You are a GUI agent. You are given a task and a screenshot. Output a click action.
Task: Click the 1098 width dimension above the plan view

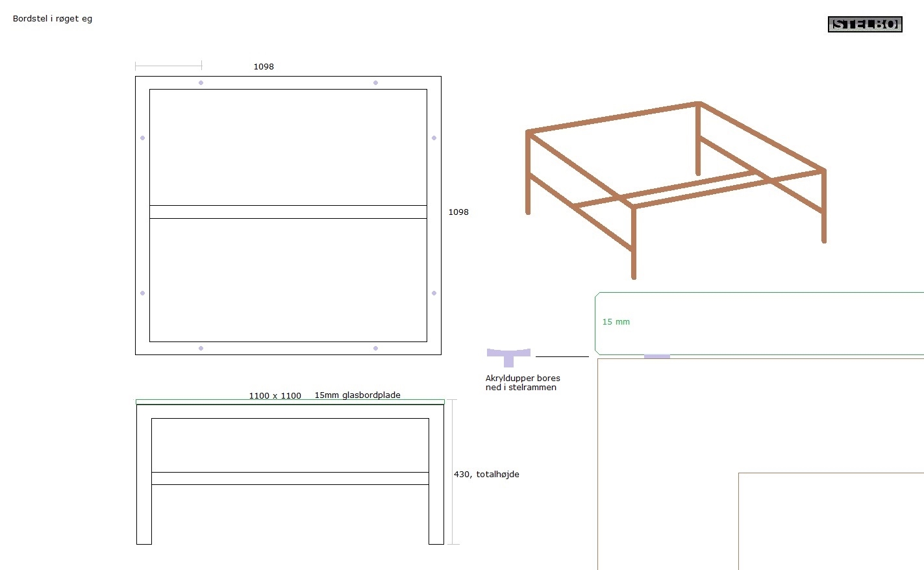pyautogui.click(x=264, y=67)
